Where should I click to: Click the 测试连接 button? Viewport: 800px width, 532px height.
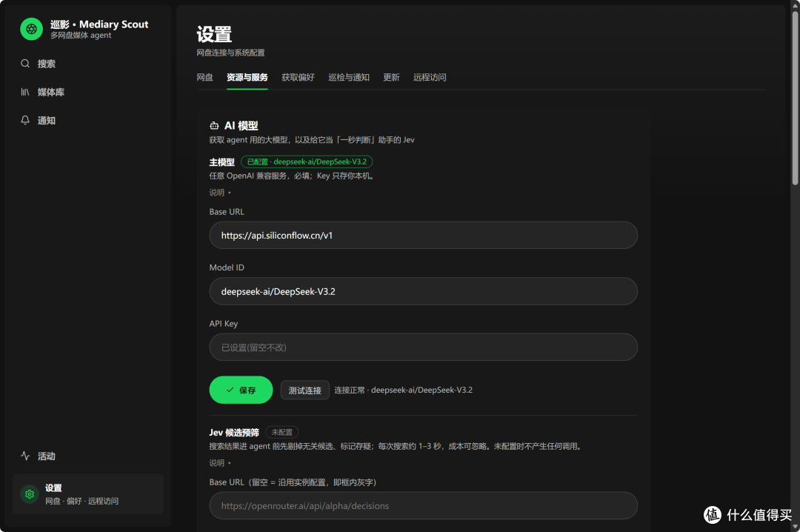pos(304,390)
